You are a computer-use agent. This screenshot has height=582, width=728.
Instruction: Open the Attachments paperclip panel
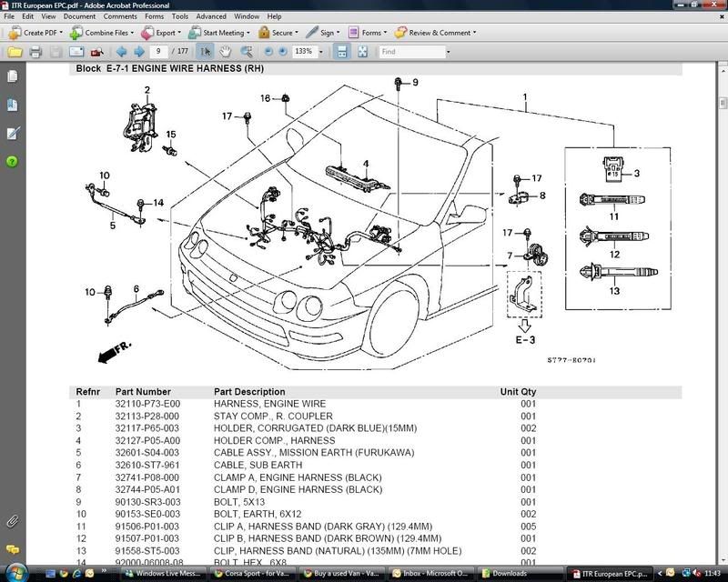pos(12,521)
